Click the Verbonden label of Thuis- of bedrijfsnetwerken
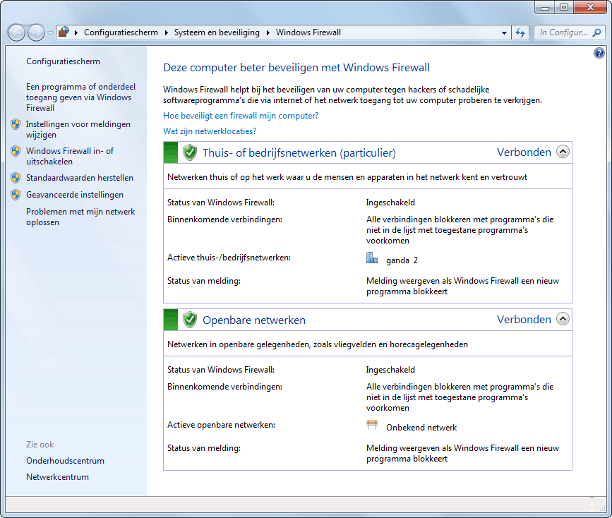The width and height of the screenshot is (612, 518). pyautogui.click(x=524, y=152)
